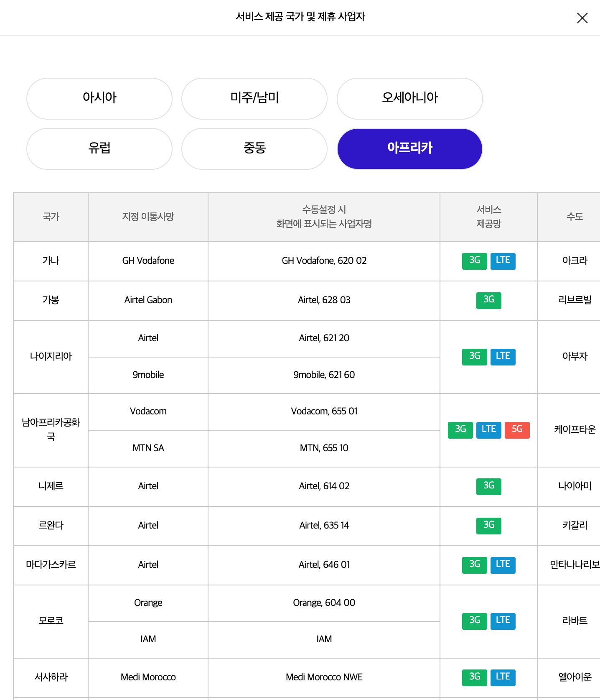Click the LTE badge in the 서사하라 row
The width and height of the screenshot is (600, 700).
pyautogui.click(x=503, y=677)
